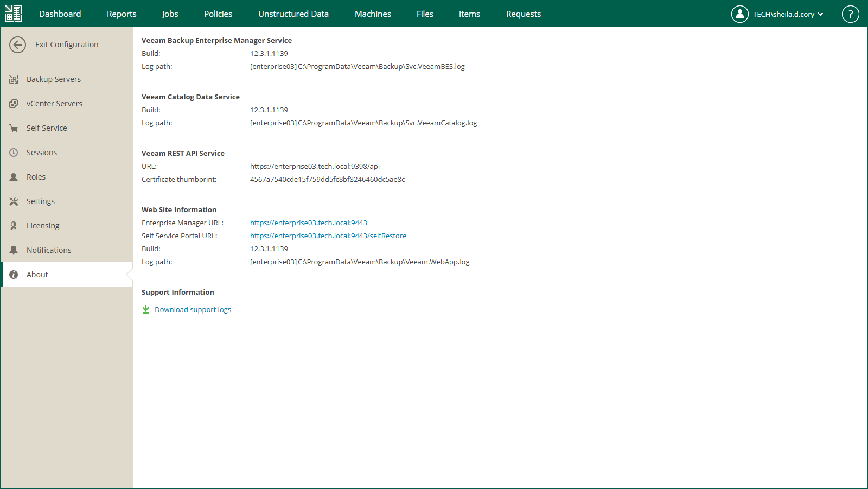Open the Policies tab
The image size is (868, 489).
click(218, 14)
